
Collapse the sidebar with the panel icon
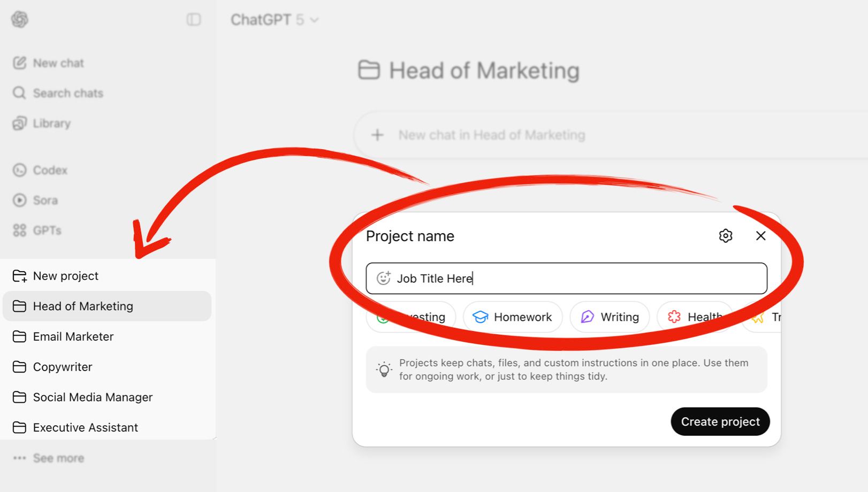(x=194, y=20)
